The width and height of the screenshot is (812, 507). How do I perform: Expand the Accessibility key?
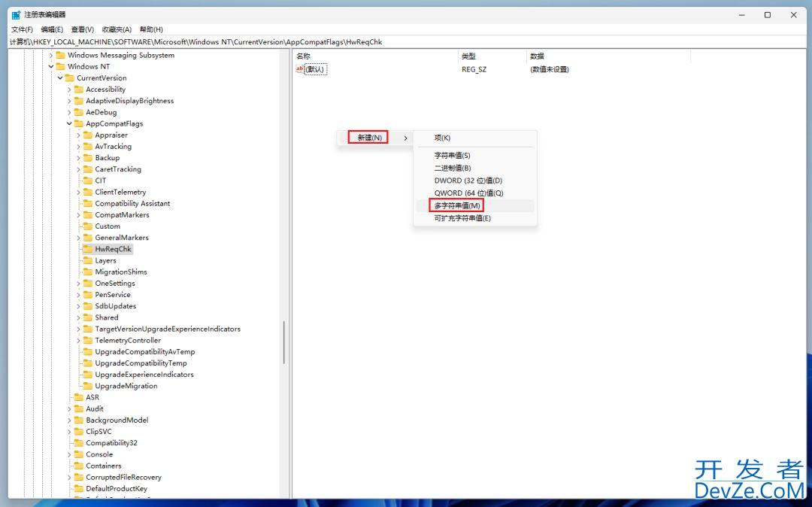[x=69, y=90]
